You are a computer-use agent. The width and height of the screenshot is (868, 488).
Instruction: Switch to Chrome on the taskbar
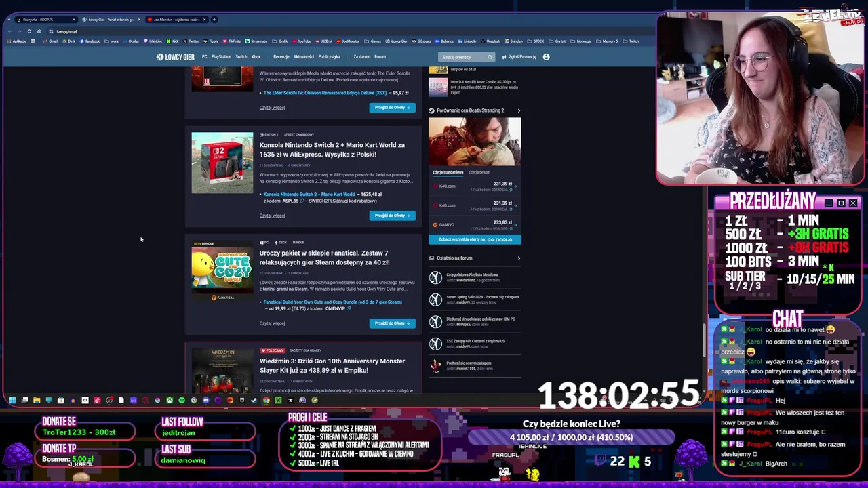[266, 400]
